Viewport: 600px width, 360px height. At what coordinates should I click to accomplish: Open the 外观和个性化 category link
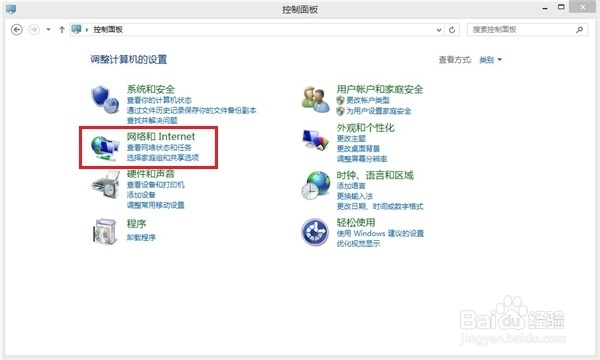pyautogui.click(x=365, y=128)
